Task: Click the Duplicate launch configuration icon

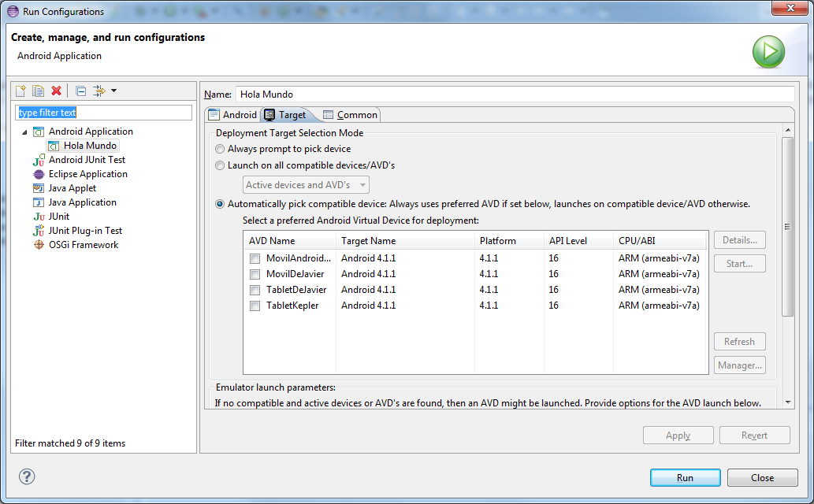Action: (x=38, y=91)
